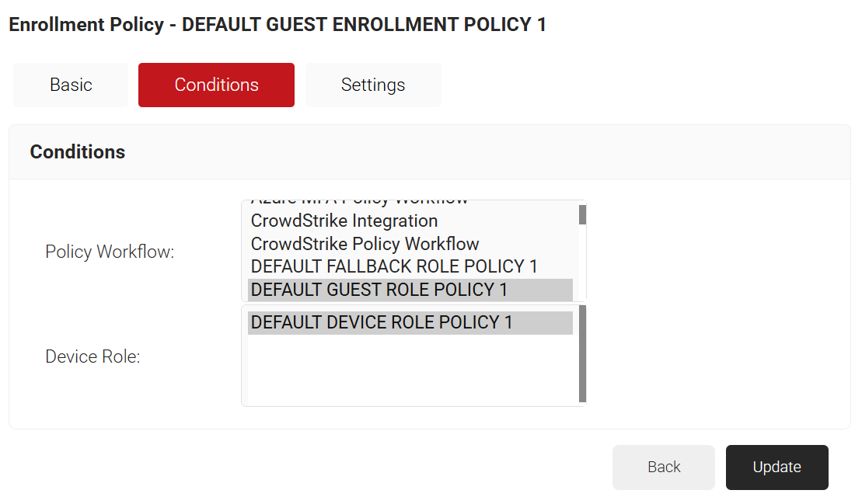This screenshot has height=504, width=855.
Task: Click empty space inside Device Role list
Action: coord(410,371)
